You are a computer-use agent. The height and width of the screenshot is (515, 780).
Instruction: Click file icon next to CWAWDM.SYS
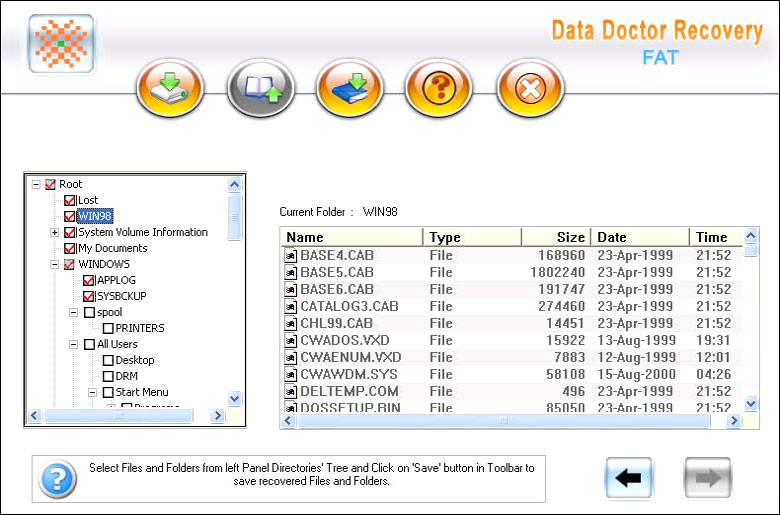tap(291, 375)
